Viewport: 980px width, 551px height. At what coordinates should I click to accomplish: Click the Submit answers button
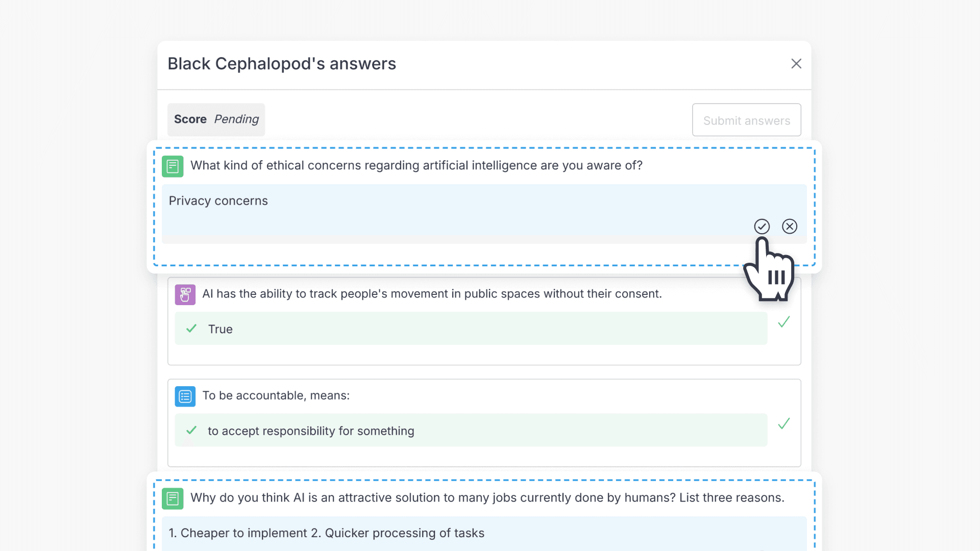tap(746, 120)
